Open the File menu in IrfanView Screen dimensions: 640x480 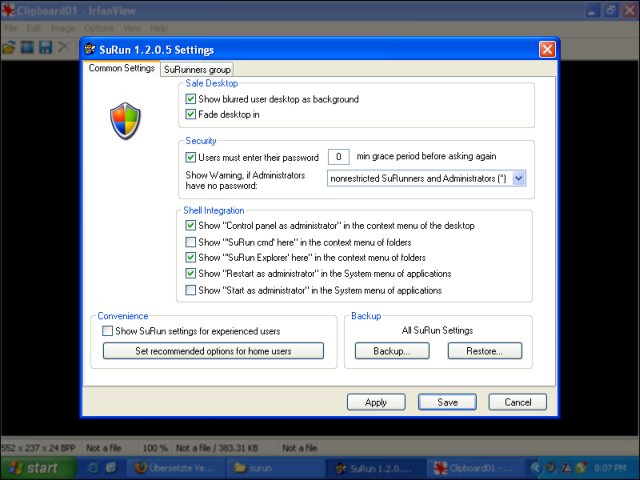[x=10, y=28]
